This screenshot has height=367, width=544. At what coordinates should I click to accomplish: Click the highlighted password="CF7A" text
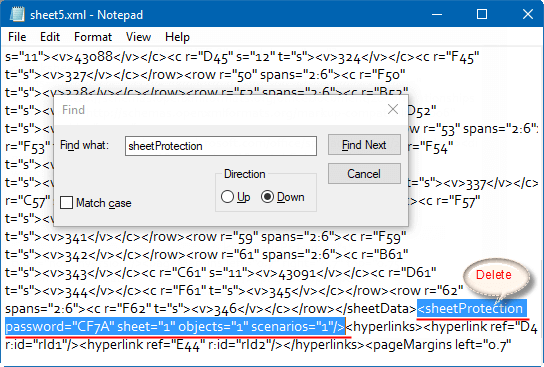pyautogui.click(x=60, y=326)
